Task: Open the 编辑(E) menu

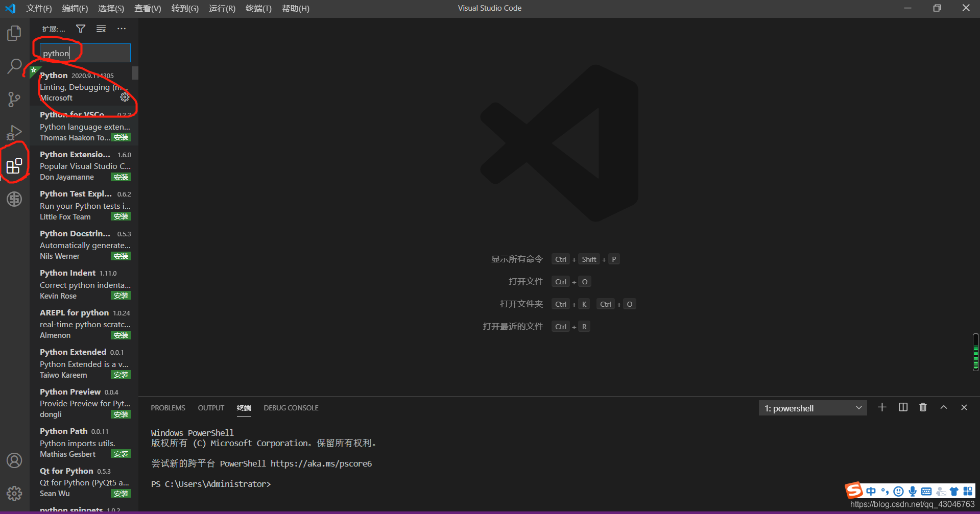Action: pos(75,8)
